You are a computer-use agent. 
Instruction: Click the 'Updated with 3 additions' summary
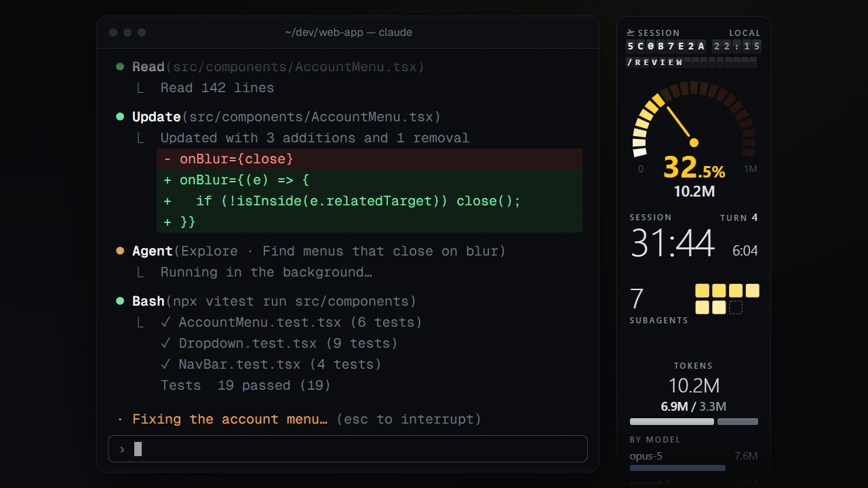tap(315, 138)
